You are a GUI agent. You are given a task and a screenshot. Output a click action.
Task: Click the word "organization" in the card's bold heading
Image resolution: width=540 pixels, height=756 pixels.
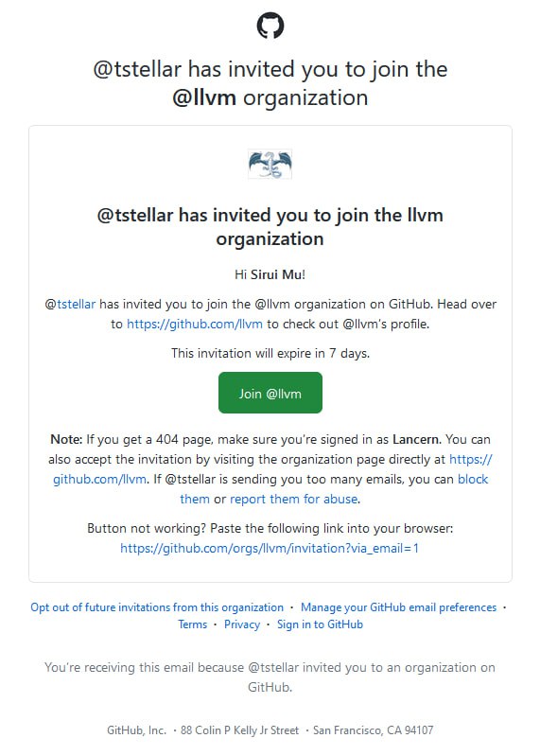270,239
